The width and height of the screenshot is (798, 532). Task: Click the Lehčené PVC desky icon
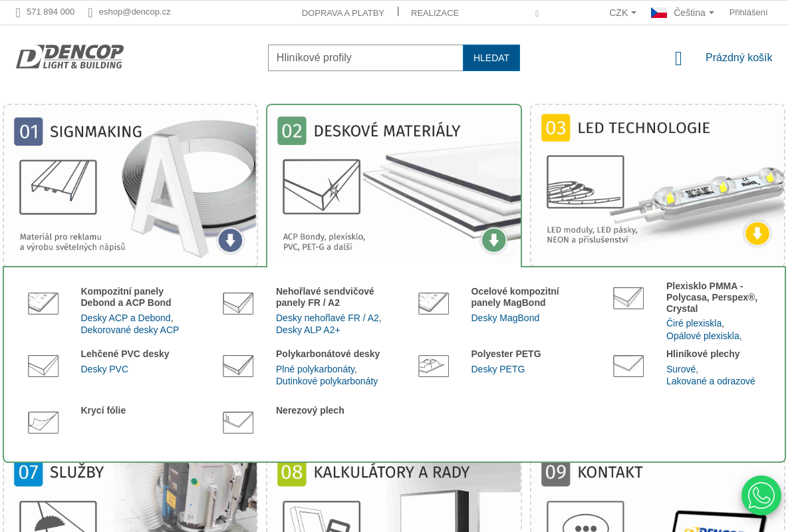tap(43, 366)
